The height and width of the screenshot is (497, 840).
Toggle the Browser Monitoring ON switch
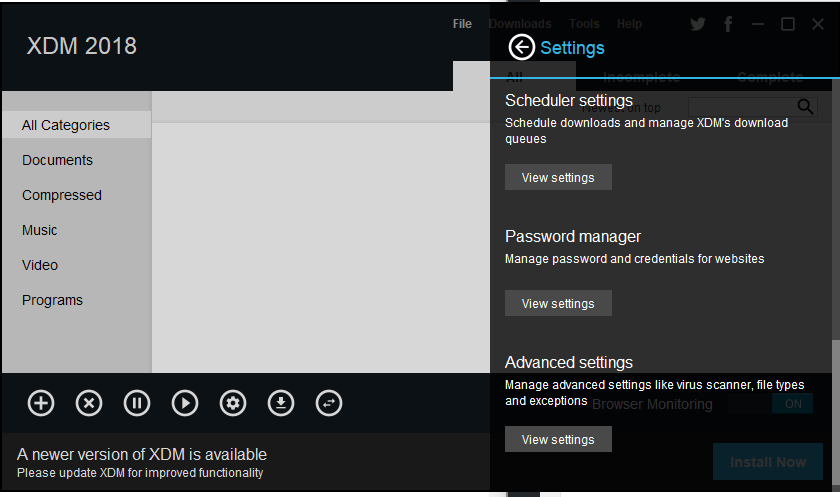point(793,404)
